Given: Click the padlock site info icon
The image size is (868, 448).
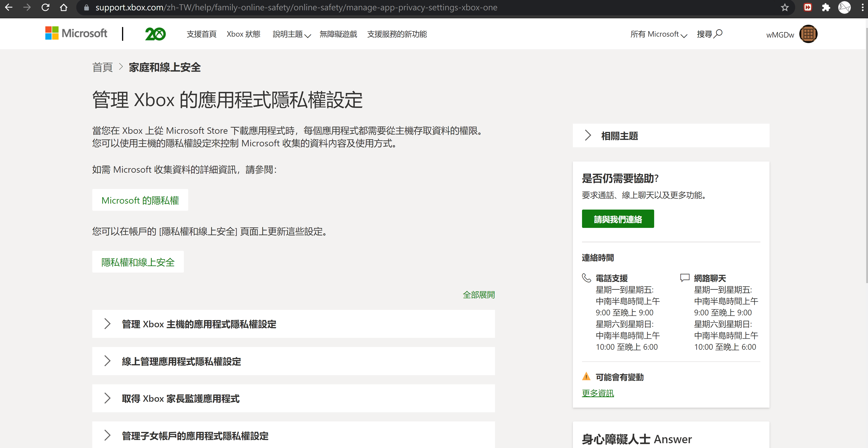Looking at the screenshot, I should (x=87, y=7).
